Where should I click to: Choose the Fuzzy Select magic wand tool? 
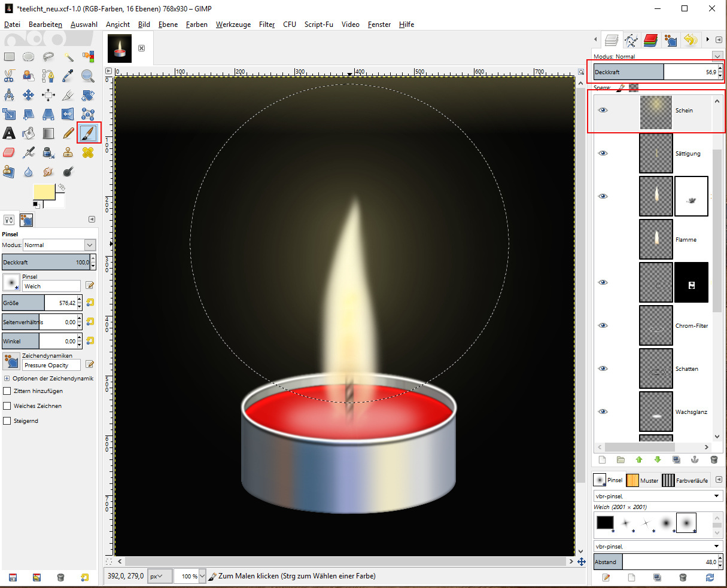[x=68, y=57]
